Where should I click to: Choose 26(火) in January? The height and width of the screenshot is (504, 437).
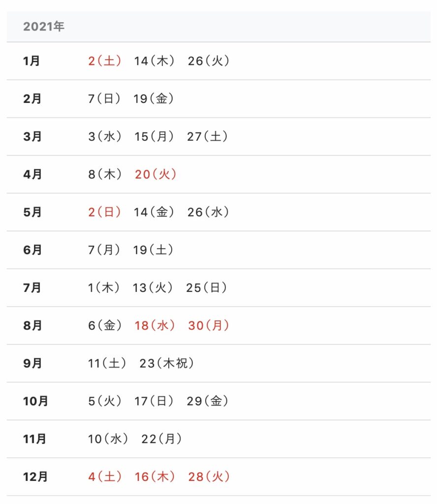point(209,61)
